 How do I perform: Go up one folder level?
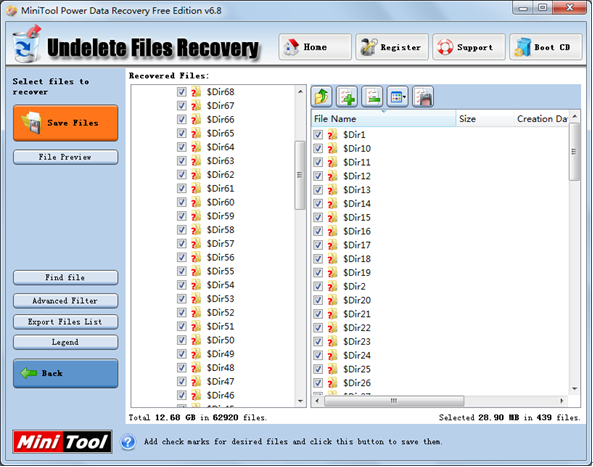(321, 97)
